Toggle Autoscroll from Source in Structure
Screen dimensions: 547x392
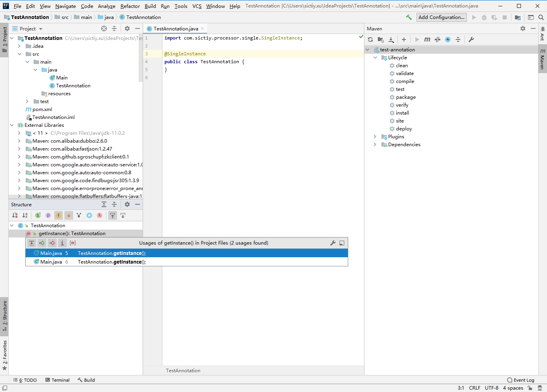[123, 215]
